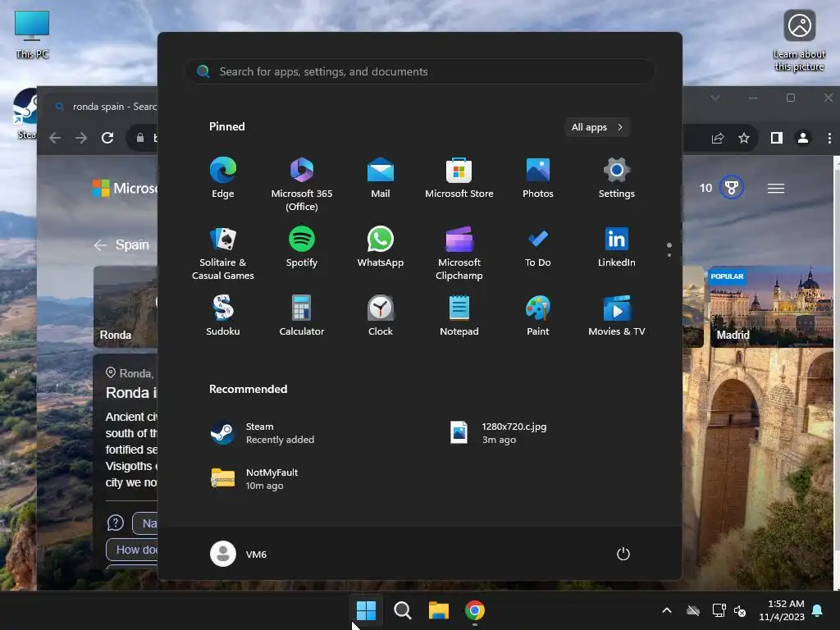The image size is (840, 630).
Task: Open Chrome profile icon
Action: click(x=803, y=138)
